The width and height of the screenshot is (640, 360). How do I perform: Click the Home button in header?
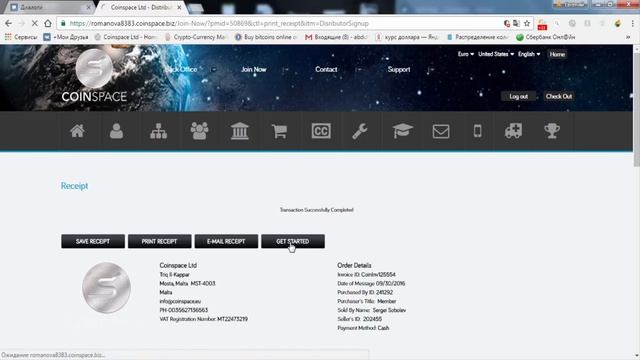coord(557,54)
